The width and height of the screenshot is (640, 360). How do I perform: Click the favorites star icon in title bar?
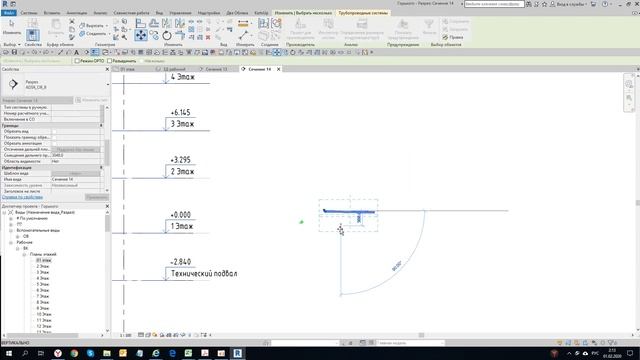(x=544, y=4)
